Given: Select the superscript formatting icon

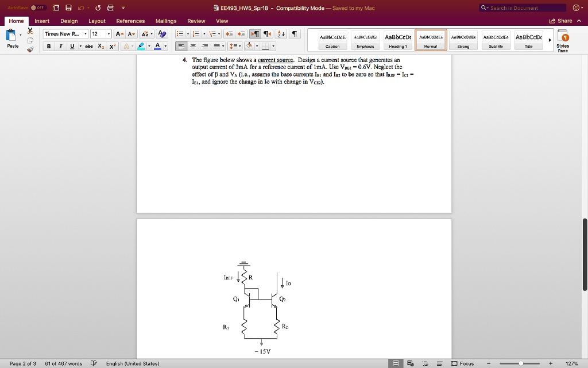Looking at the screenshot, I should point(113,45).
